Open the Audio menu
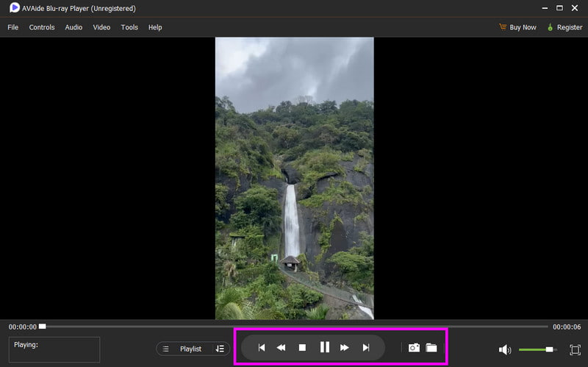Viewport: 588px width, 367px height. click(73, 27)
